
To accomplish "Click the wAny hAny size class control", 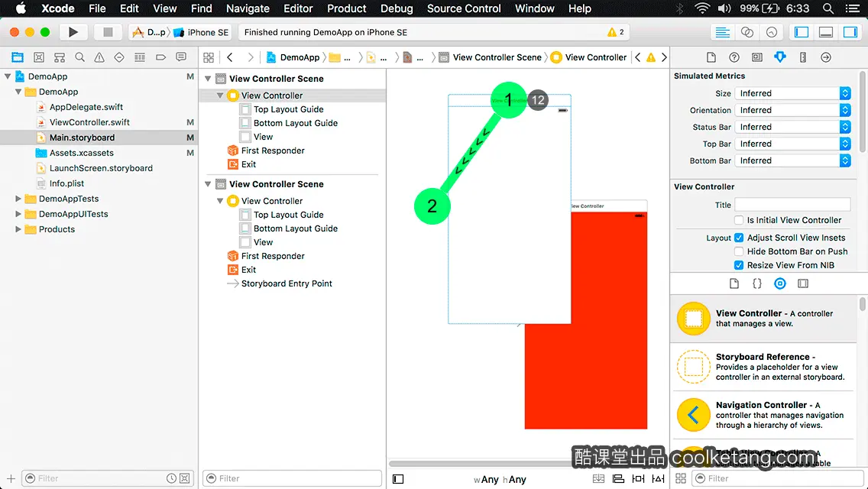I will pyautogui.click(x=500, y=480).
